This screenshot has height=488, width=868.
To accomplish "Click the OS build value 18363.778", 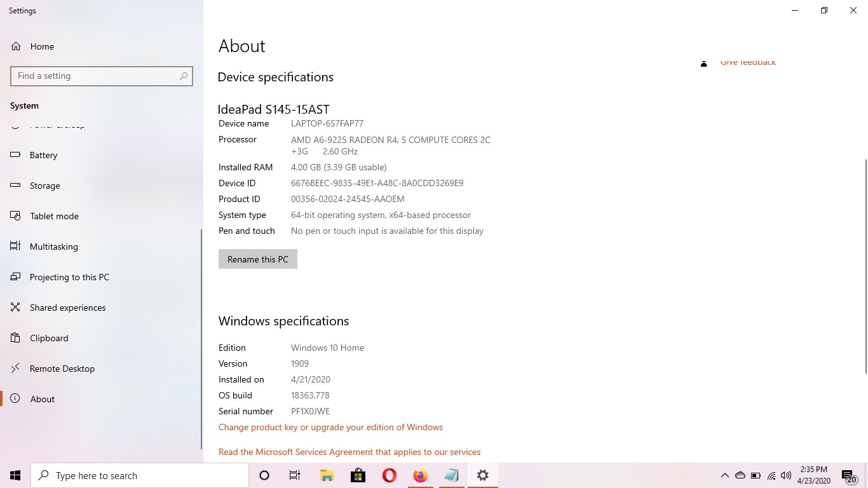I will point(310,395).
